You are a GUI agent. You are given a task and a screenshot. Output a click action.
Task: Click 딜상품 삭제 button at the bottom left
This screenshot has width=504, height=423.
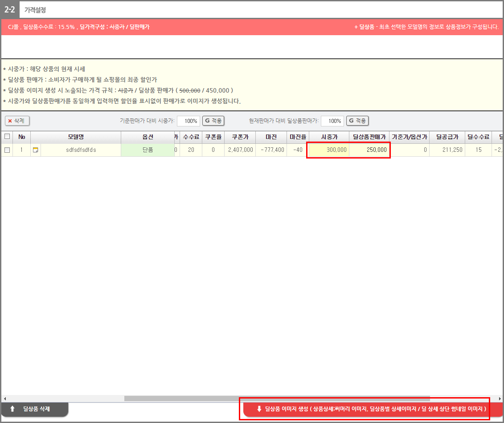click(x=35, y=409)
